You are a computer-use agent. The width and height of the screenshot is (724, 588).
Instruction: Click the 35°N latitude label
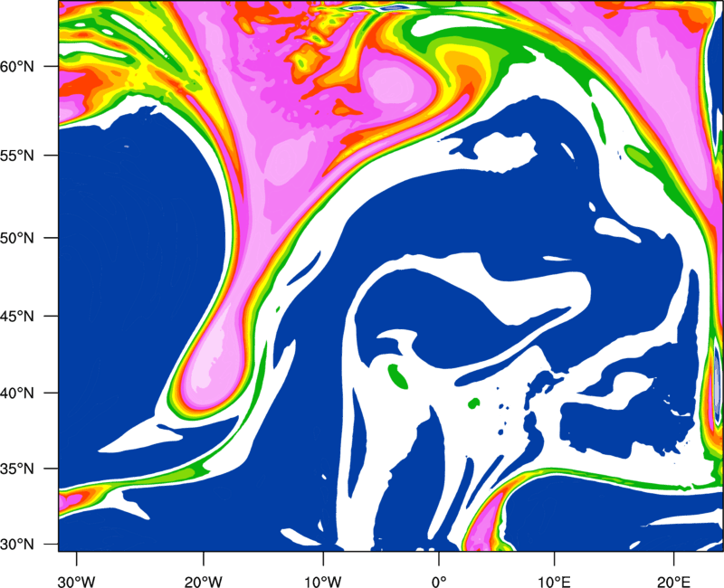pos(17,469)
